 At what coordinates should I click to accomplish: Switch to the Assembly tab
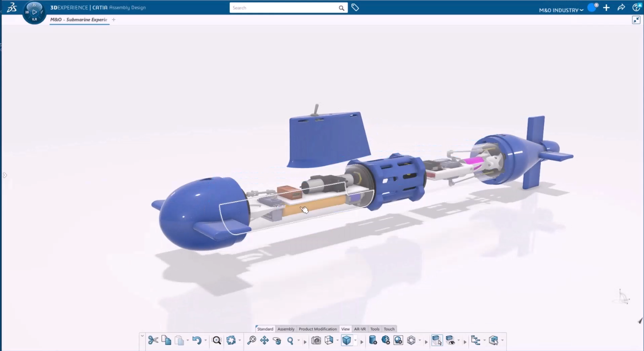(286, 329)
